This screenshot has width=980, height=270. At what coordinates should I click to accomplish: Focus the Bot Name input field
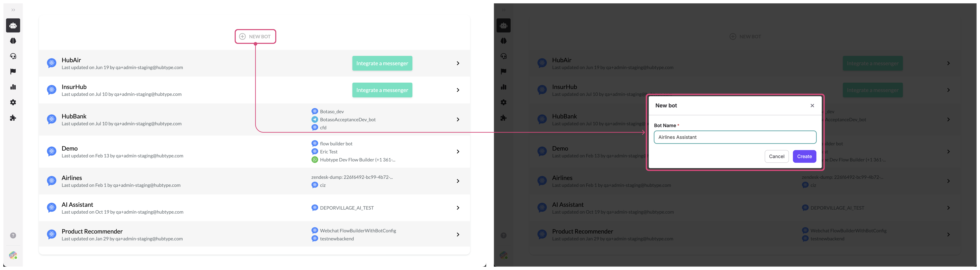tap(735, 137)
